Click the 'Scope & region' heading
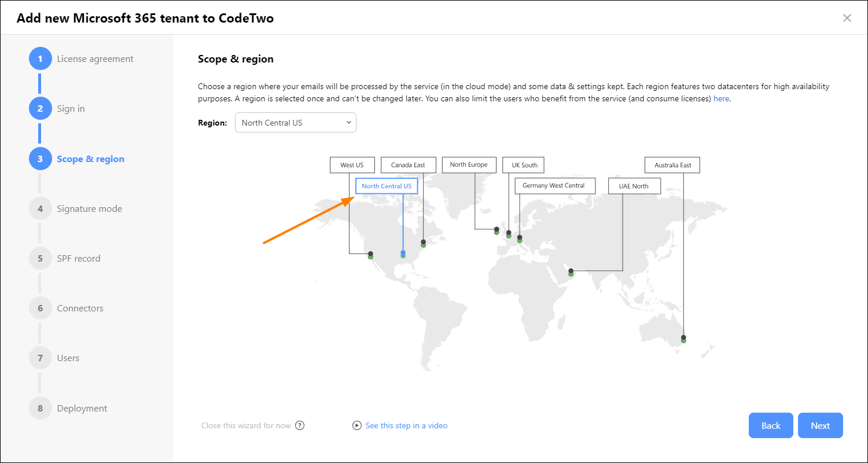The width and height of the screenshot is (868, 463). pyautogui.click(x=236, y=58)
